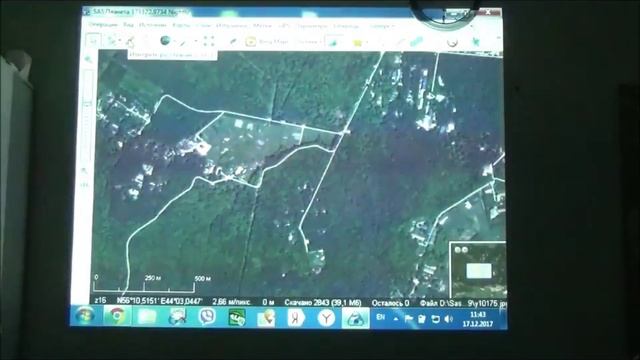This screenshot has width=640, height=360.
Task: Activate the area selection tool
Action: click(112, 41)
